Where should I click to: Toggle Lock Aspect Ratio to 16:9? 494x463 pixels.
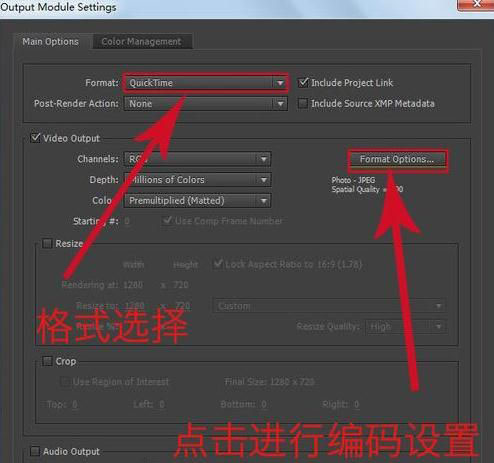218,264
